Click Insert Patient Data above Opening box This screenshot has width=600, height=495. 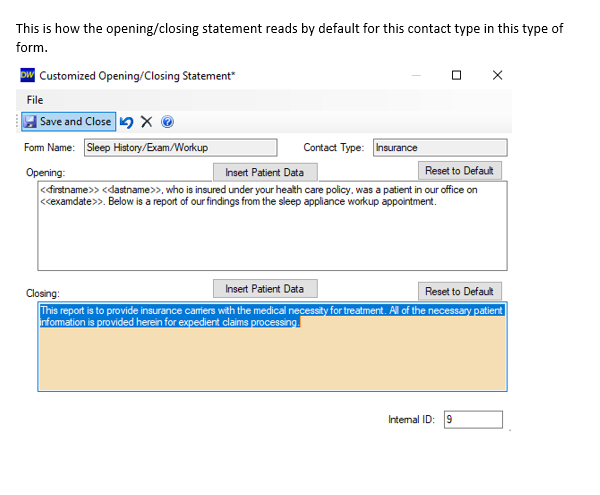pyautogui.click(x=265, y=172)
